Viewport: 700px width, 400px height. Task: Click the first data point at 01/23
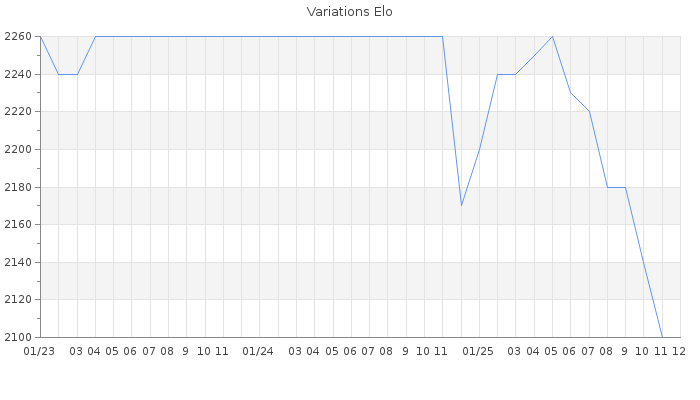tap(40, 37)
